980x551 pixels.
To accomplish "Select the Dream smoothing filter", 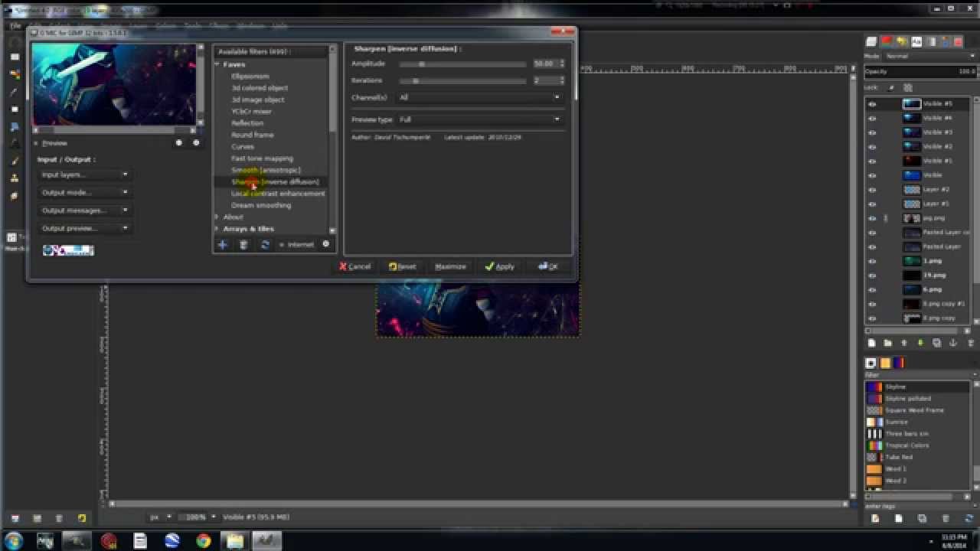I will pos(261,205).
